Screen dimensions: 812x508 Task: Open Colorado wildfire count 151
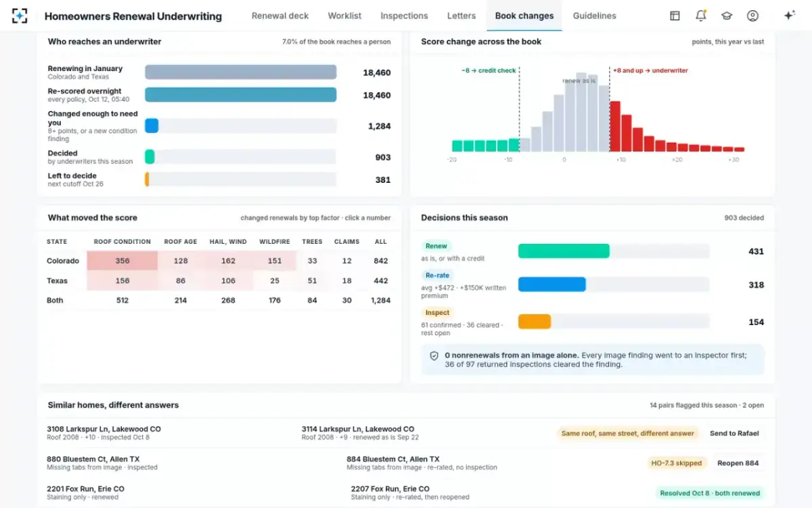click(x=275, y=261)
